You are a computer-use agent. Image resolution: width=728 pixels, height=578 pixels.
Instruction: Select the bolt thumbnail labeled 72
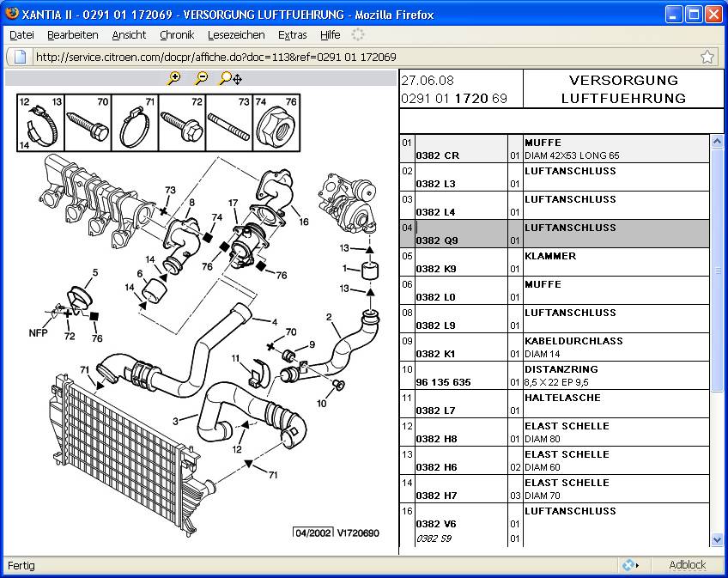click(182, 123)
